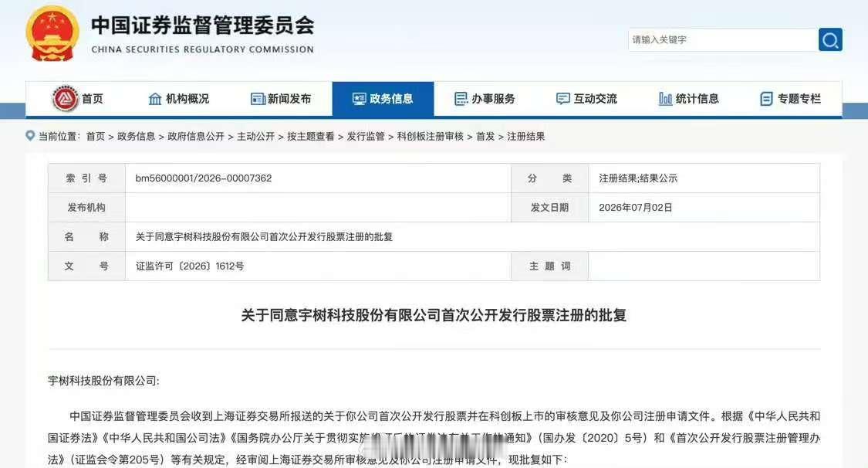
Task: Click the date 2026年07月02日
Action: click(x=636, y=208)
